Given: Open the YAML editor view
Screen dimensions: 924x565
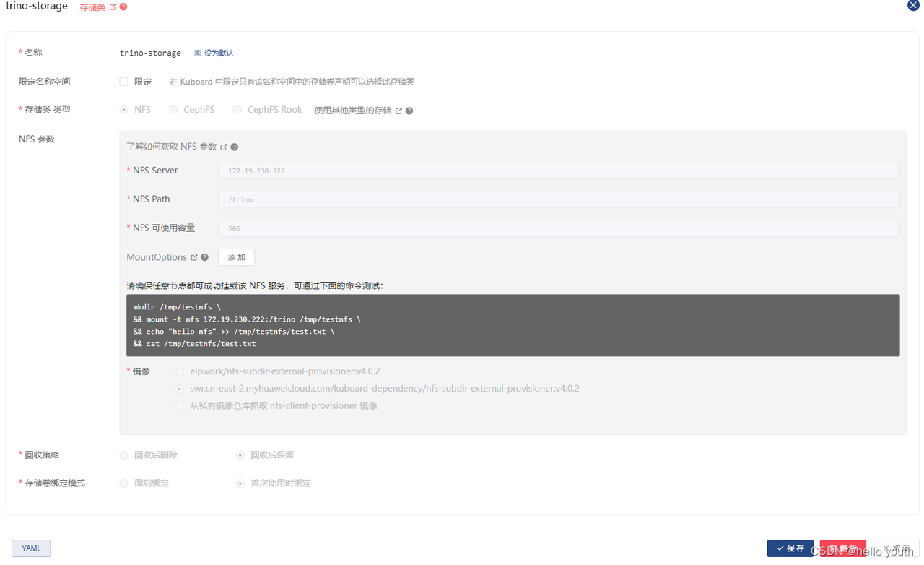Looking at the screenshot, I should click(x=30, y=548).
